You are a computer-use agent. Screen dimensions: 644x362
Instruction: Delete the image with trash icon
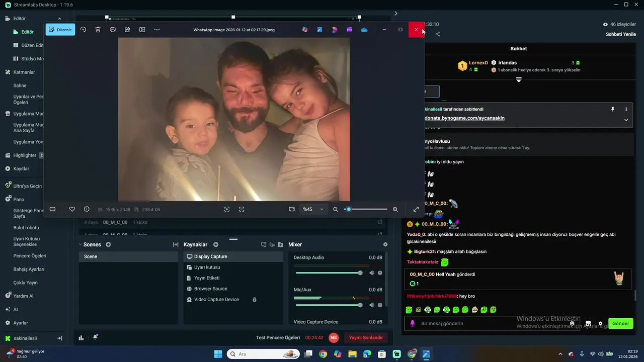98,30
